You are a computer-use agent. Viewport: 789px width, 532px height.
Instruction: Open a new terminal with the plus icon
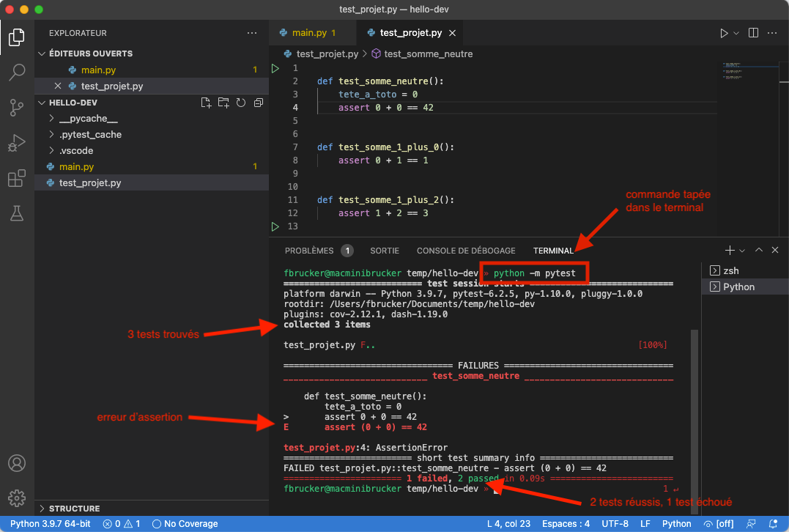(728, 250)
